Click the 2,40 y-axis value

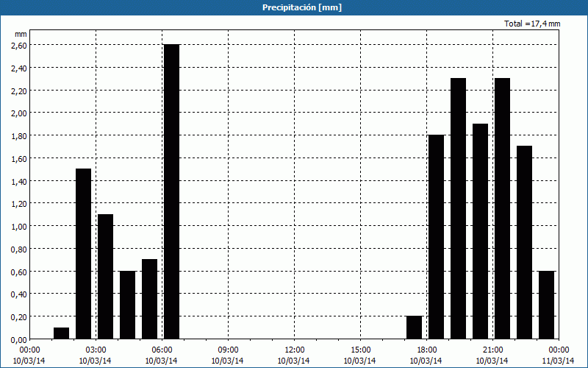coord(19,68)
